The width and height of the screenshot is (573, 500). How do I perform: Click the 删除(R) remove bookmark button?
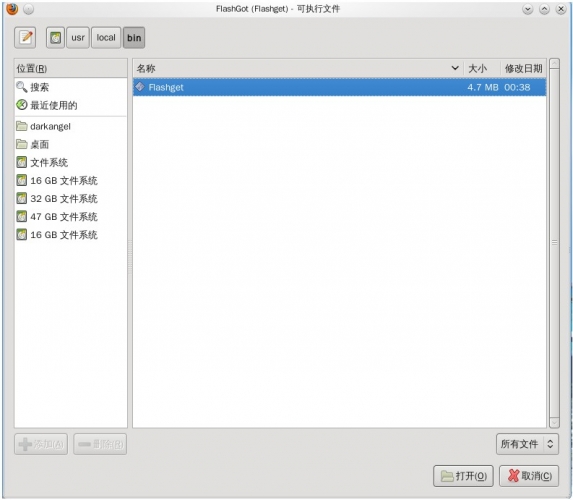[x=100, y=444]
